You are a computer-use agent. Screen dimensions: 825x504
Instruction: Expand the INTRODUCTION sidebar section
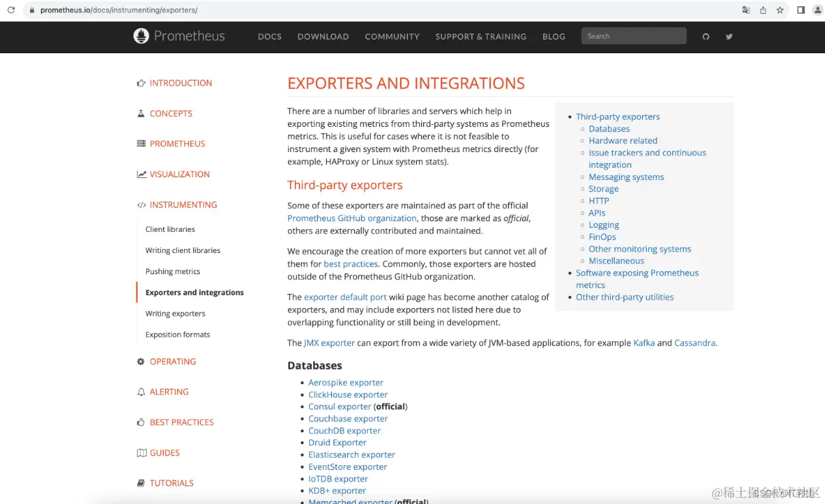(x=181, y=83)
